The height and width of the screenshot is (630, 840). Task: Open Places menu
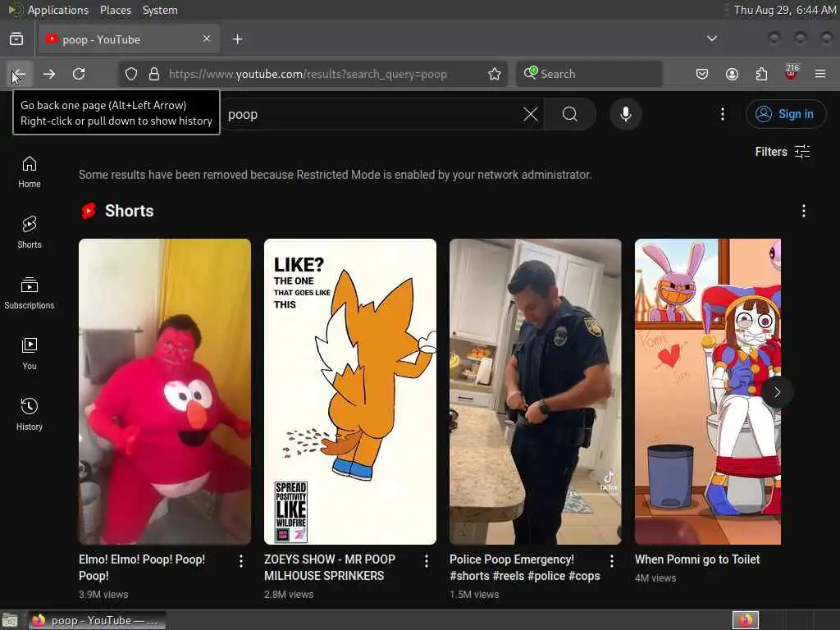tap(115, 10)
